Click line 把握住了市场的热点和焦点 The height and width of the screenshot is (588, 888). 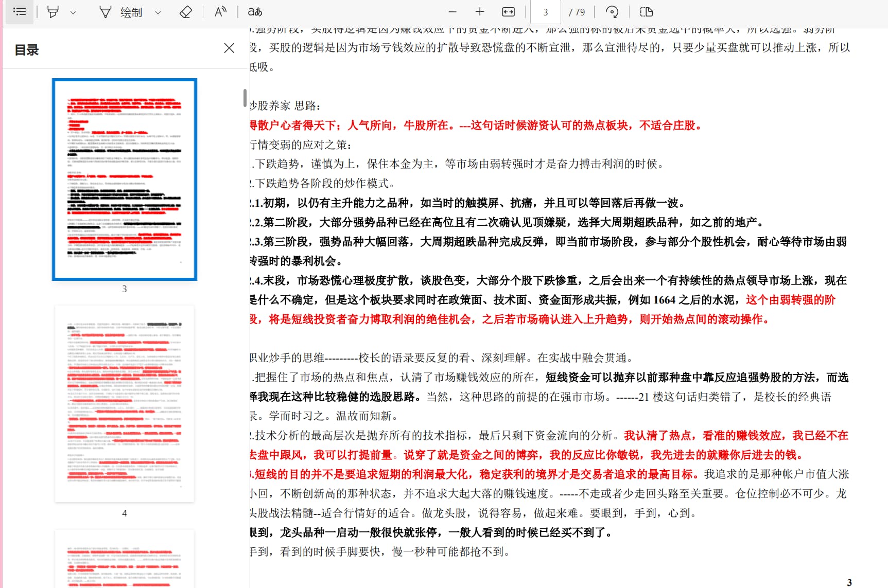tap(549, 378)
